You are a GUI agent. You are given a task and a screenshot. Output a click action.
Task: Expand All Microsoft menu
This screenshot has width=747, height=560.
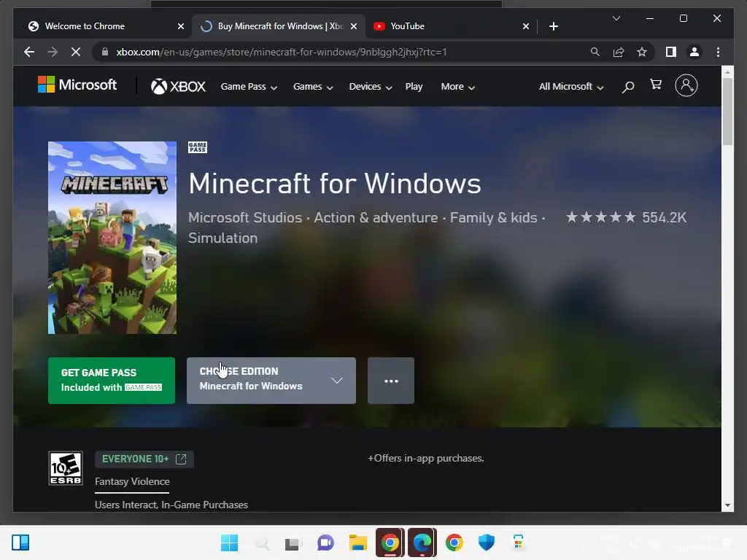571,87
